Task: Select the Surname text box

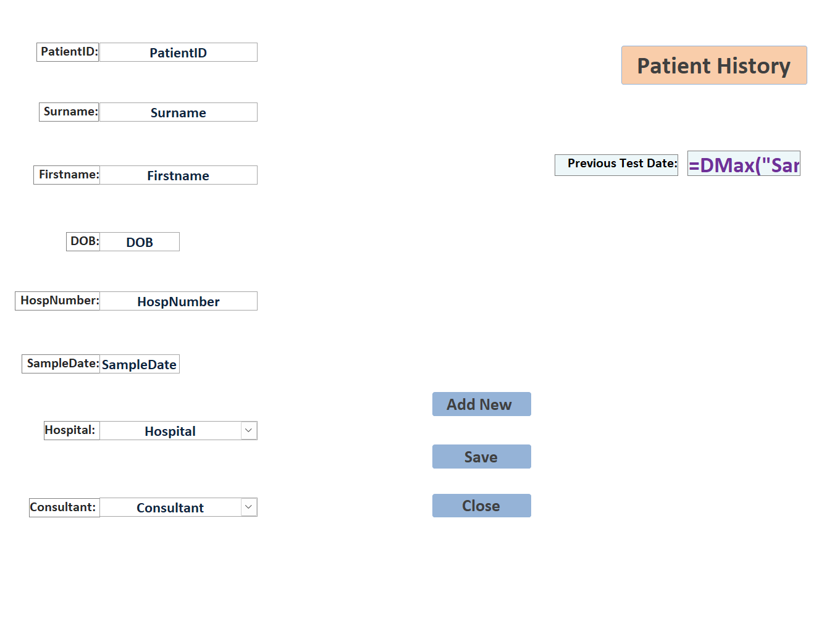Action: click(178, 112)
